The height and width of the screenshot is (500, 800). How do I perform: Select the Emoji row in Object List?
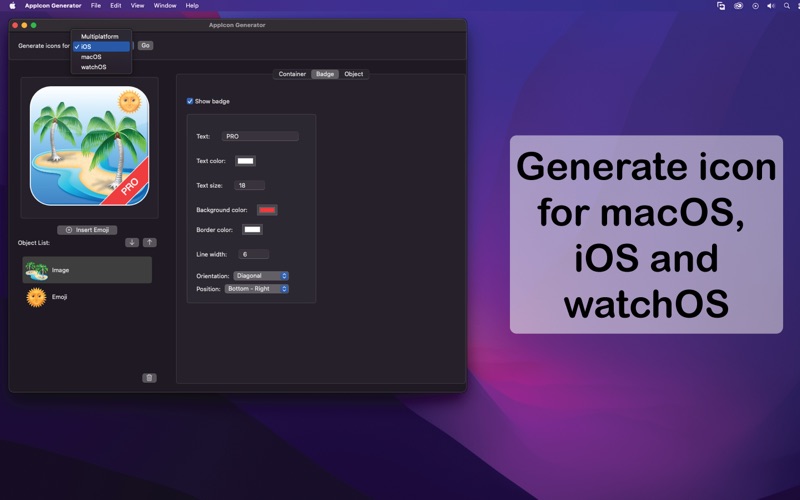point(87,297)
